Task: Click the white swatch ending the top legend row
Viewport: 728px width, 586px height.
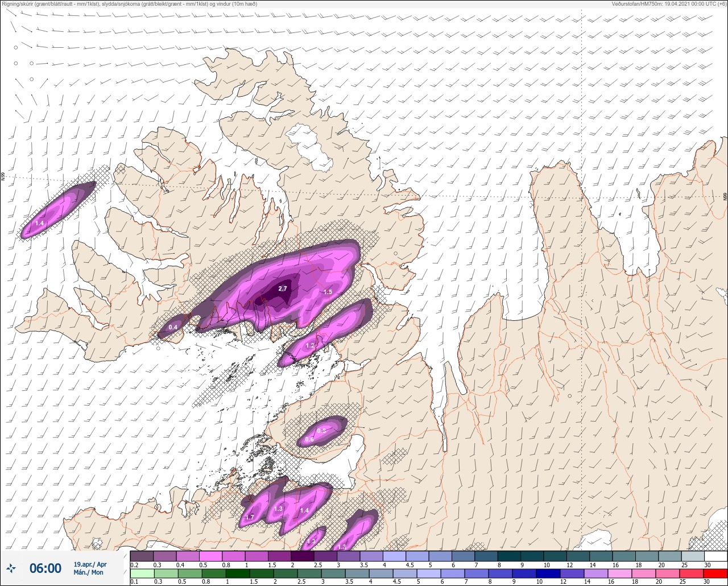Action: coord(715,556)
